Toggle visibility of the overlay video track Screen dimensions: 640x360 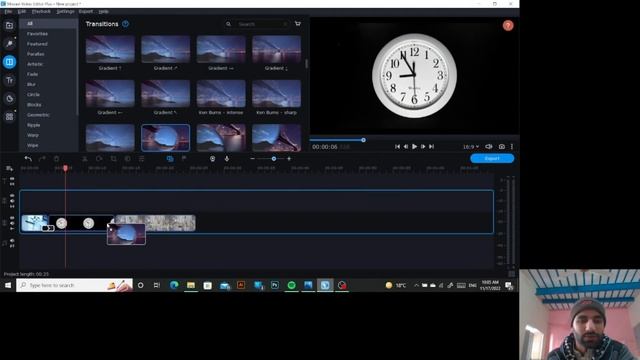click(12, 196)
